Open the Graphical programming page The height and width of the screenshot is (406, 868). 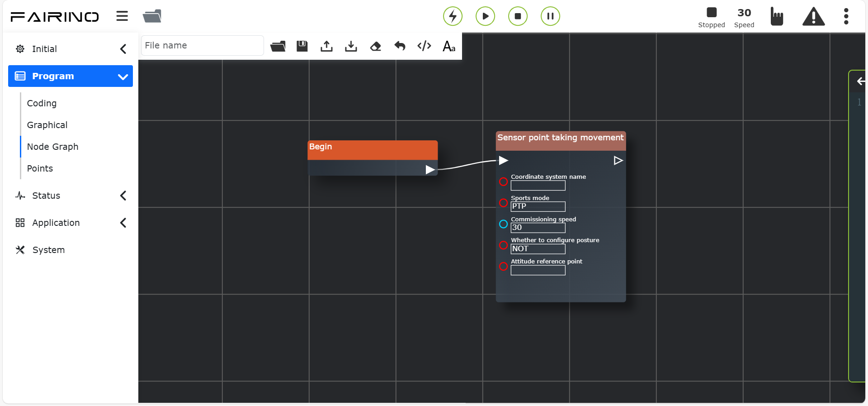point(47,125)
